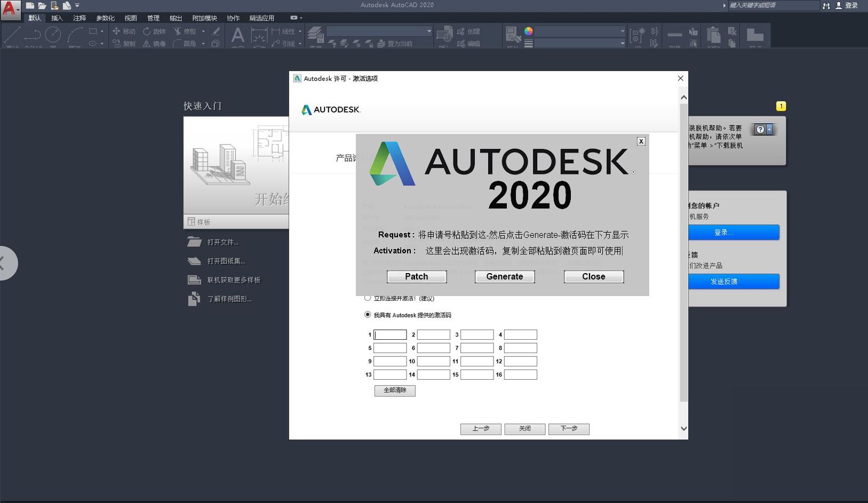868x503 pixels.
Task: Click the Leader (引线) tool
Action: click(283, 44)
